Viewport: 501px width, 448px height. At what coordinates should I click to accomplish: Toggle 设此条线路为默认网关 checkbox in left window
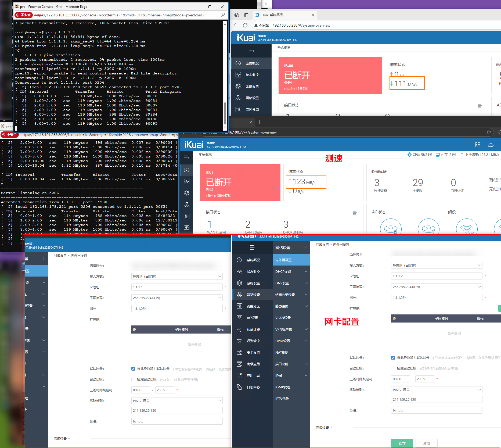(x=133, y=369)
